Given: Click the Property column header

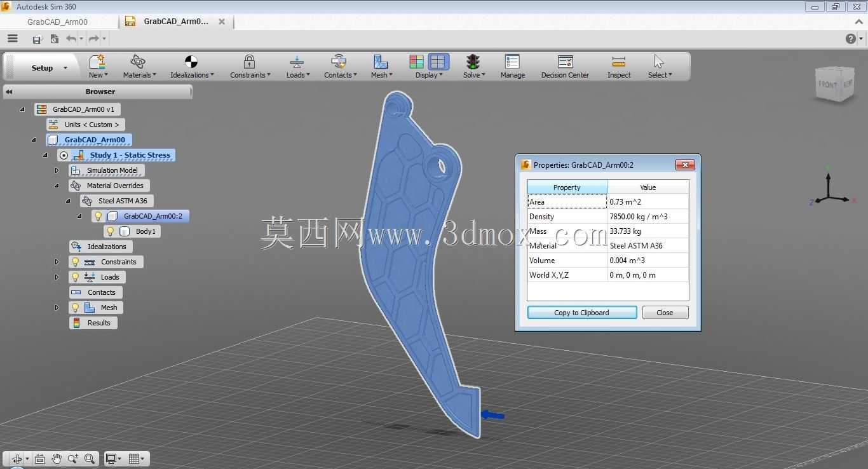Looking at the screenshot, I should pos(567,187).
